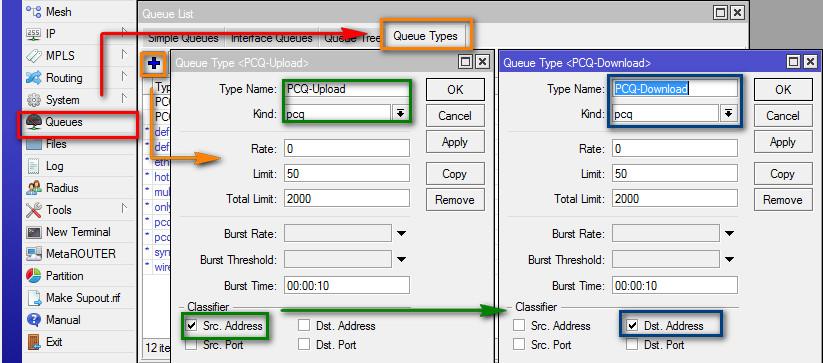Toggle Dst. Port checkbox in PCQ-Download
Viewport: 823px width, 363px height.
click(x=632, y=345)
